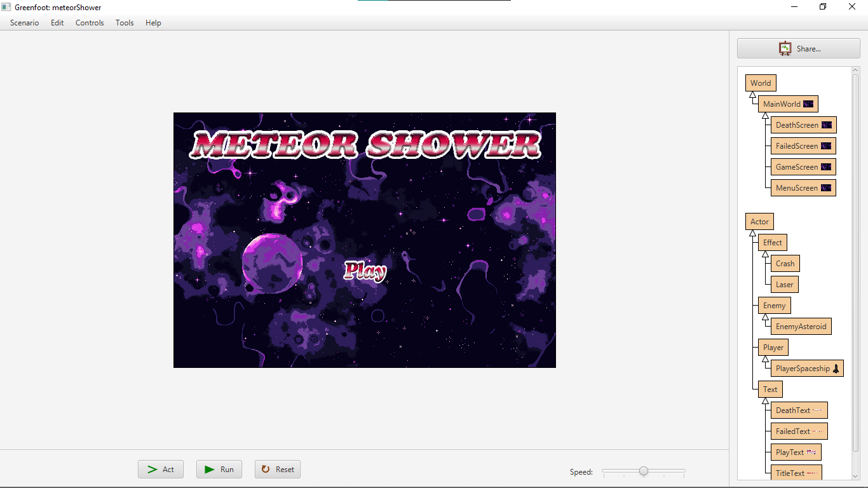Click the class diagram vertical scrollbar
This screenshot has height=488, width=868.
(855, 254)
